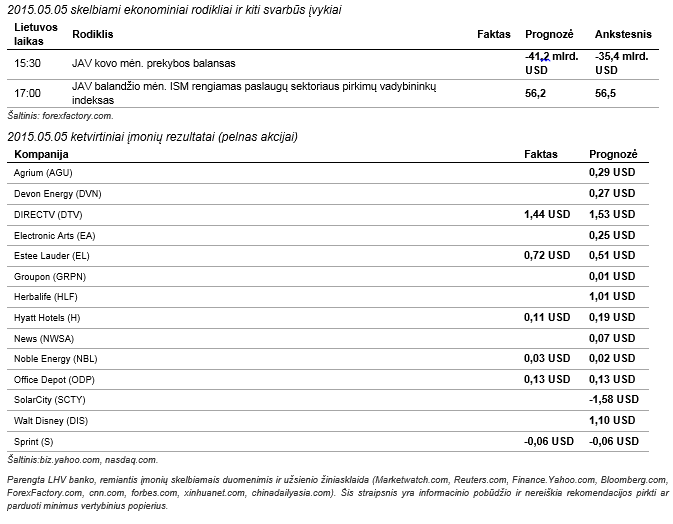The width and height of the screenshot is (673, 524).
Task: Click the Prognozė header in economic table
Action: (x=549, y=34)
